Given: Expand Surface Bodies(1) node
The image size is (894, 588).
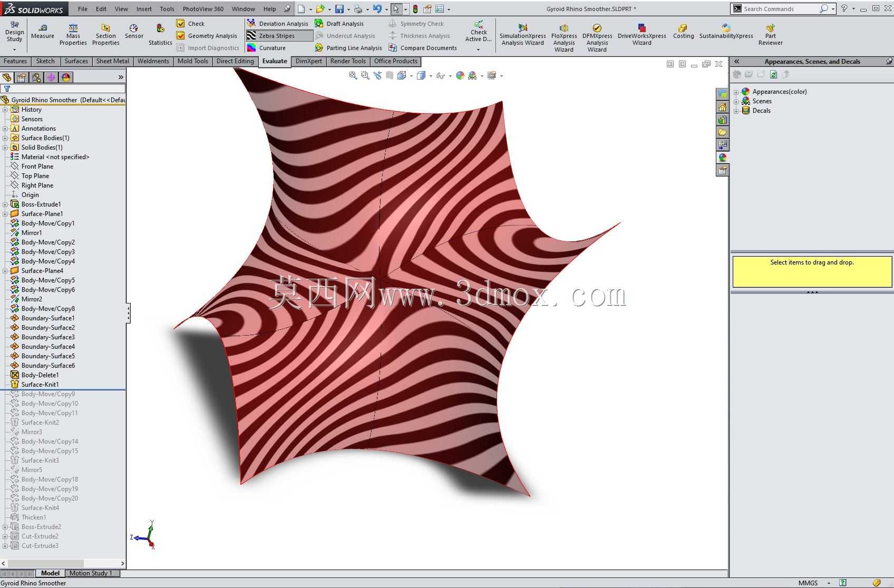Looking at the screenshot, I should pyautogui.click(x=5, y=138).
